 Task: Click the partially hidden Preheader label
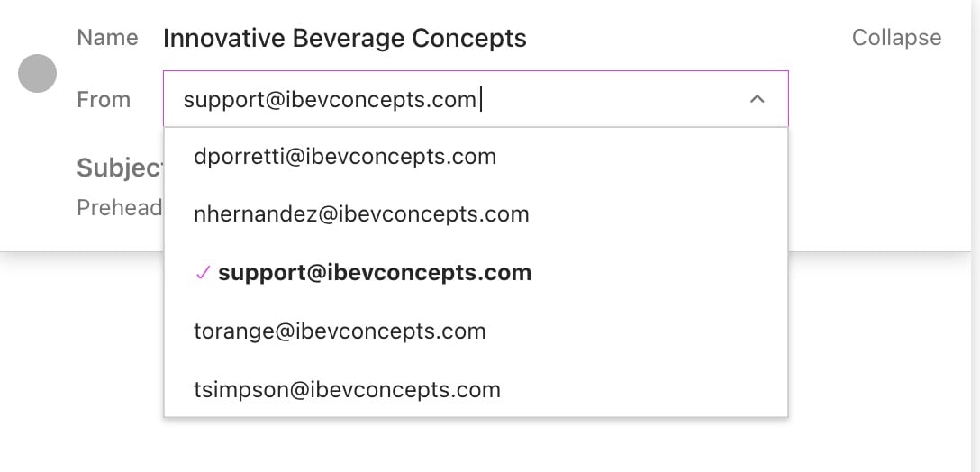(x=119, y=208)
